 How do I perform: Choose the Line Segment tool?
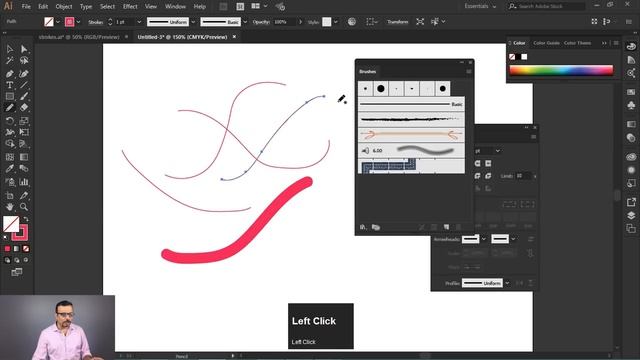pyautogui.click(x=24, y=85)
